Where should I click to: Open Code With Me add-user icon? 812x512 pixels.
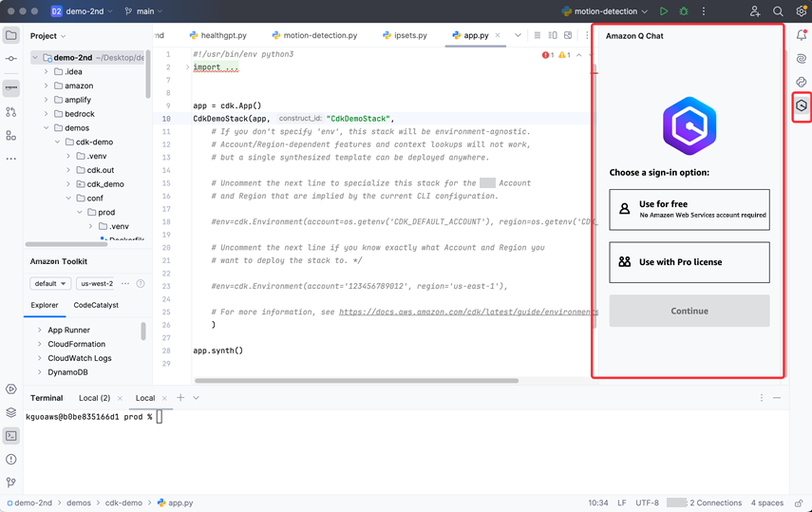(755, 10)
